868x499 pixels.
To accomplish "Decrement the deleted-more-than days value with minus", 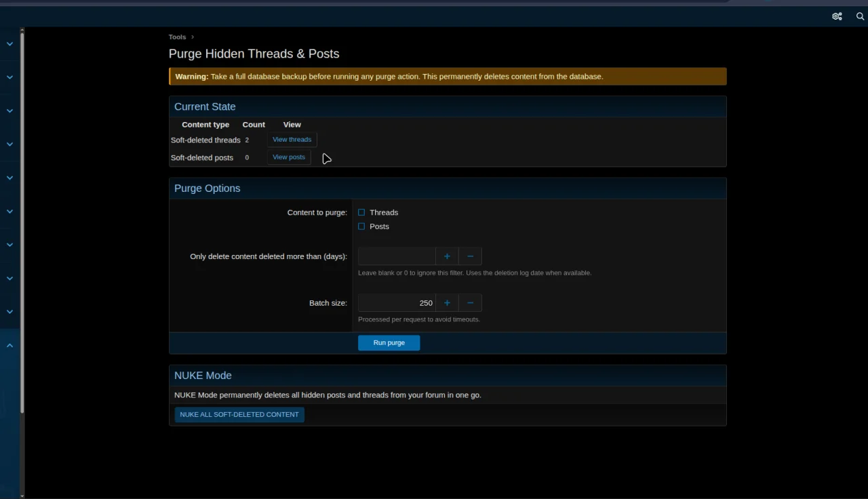I will tap(470, 256).
